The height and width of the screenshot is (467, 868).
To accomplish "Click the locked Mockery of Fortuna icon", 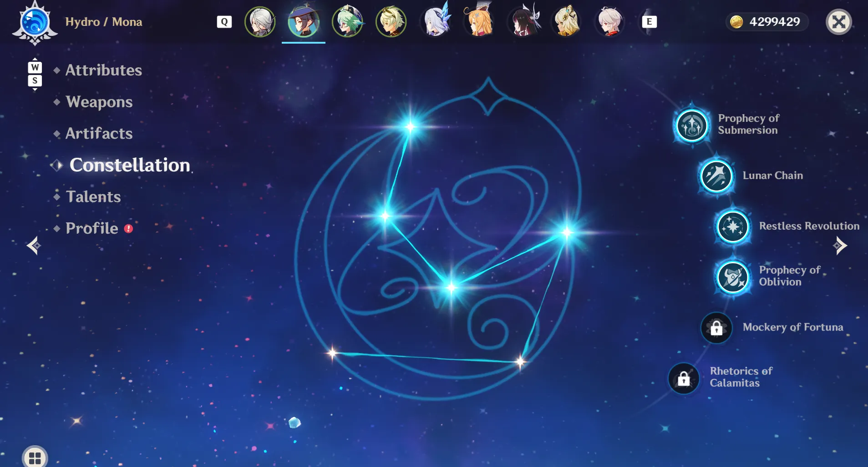I will [x=716, y=328].
